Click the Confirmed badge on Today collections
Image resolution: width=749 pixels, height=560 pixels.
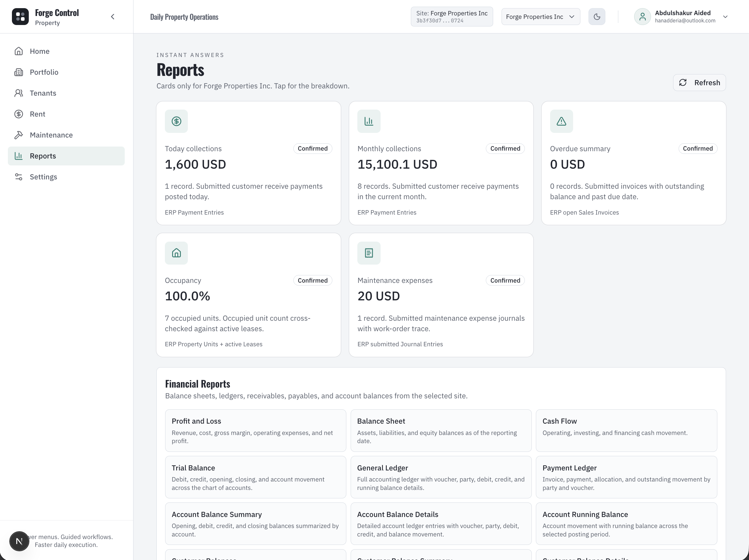(313, 149)
